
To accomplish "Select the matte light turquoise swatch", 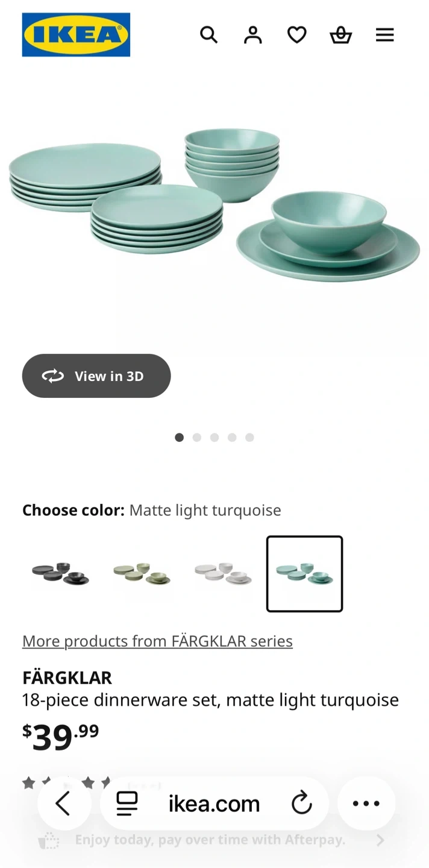I will coord(304,573).
